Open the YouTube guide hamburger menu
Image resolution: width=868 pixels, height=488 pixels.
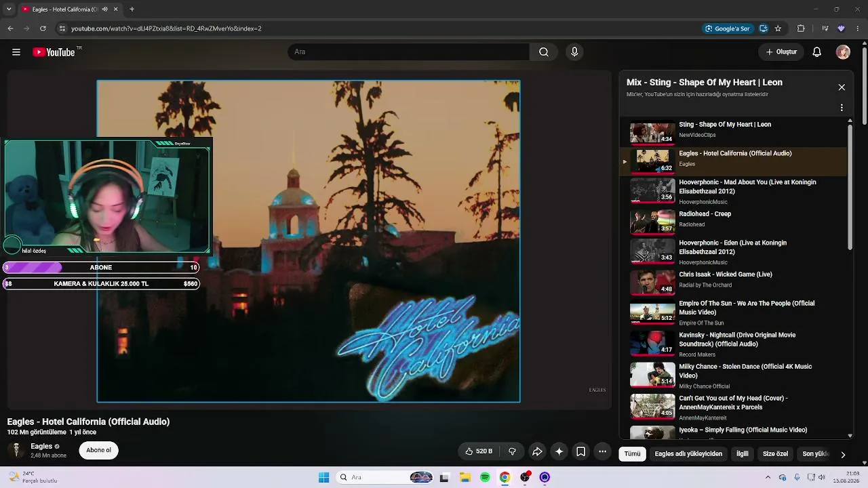click(16, 52)
